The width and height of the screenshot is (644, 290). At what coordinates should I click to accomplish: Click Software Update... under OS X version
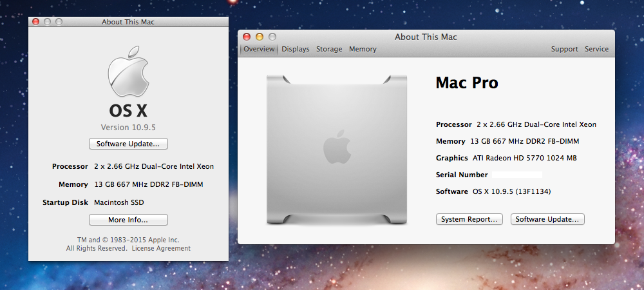128,144
